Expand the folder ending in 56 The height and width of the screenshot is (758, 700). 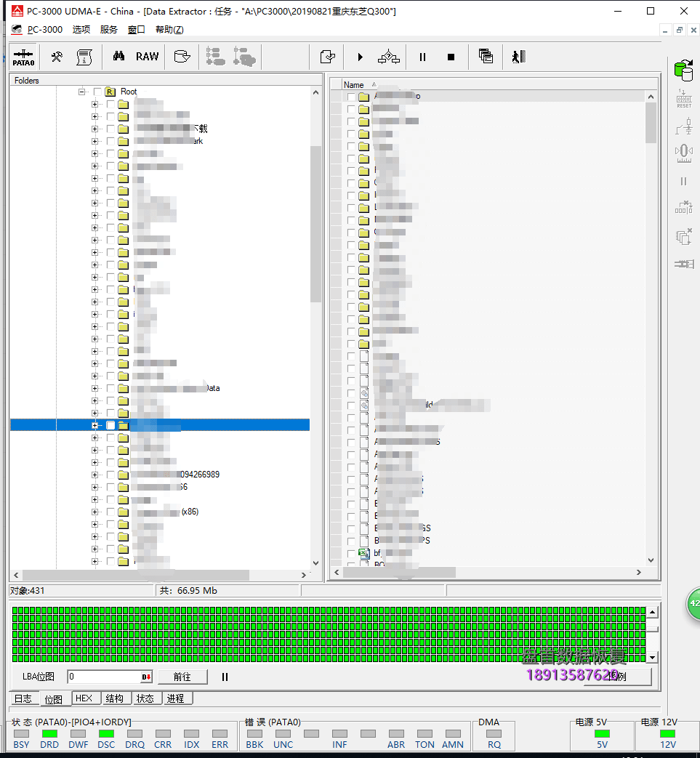pos(94,487)
